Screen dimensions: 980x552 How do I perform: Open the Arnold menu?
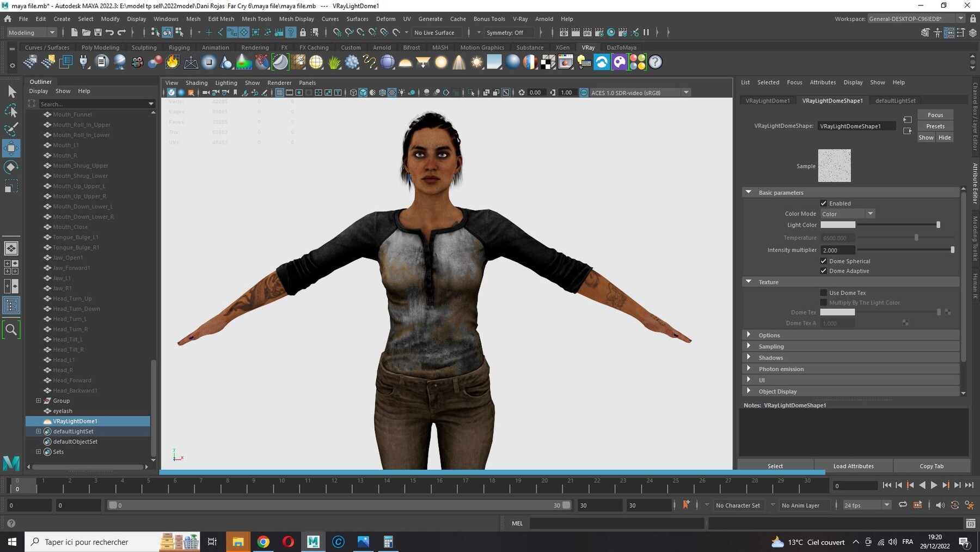pos(544,19)
